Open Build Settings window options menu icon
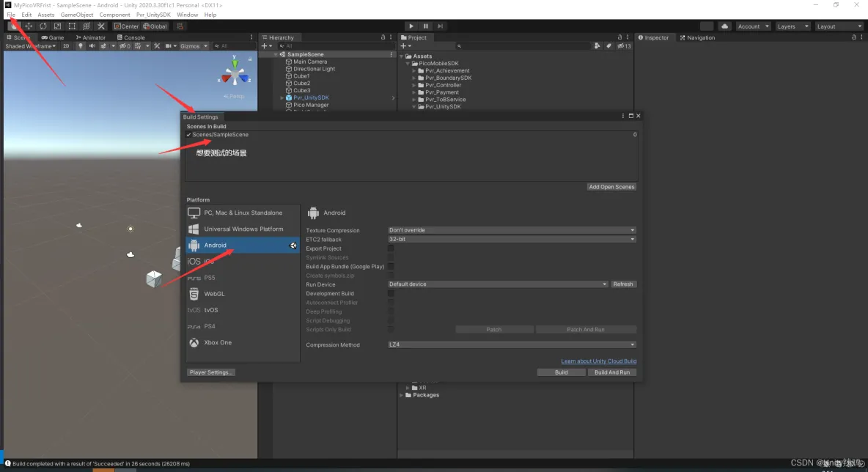Screen dimensions: 868x472 [622, 116]
